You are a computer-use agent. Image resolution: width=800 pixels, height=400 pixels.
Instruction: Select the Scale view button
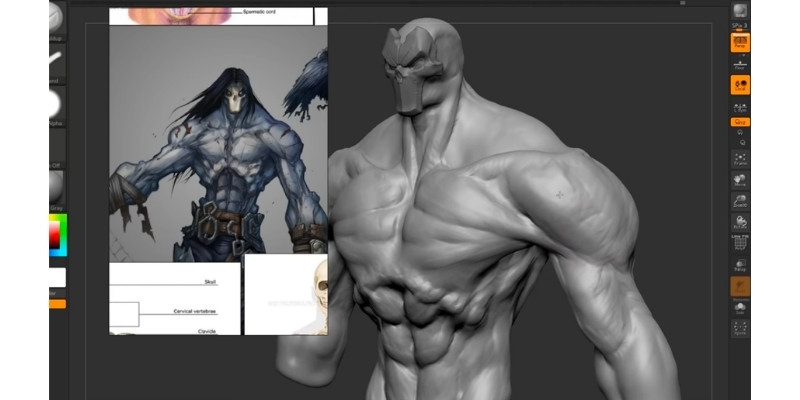tap(740, 201)
